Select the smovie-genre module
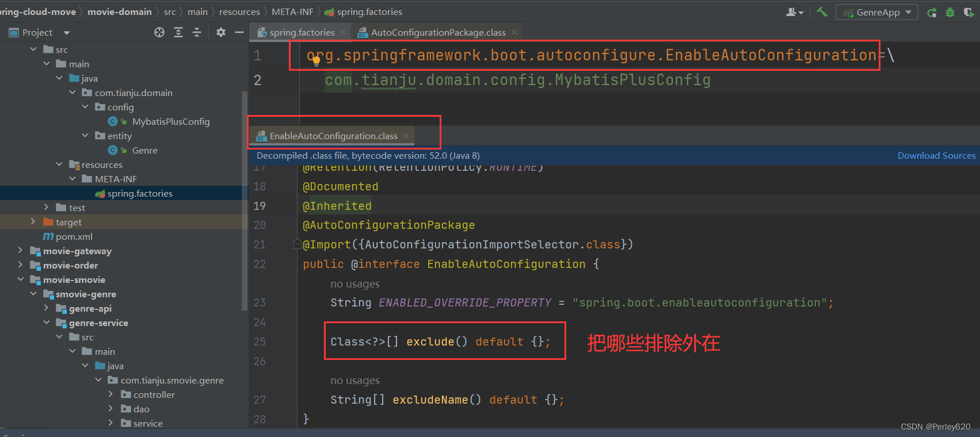The width and height of the screenshot is (980, 437). coord(86,294)
